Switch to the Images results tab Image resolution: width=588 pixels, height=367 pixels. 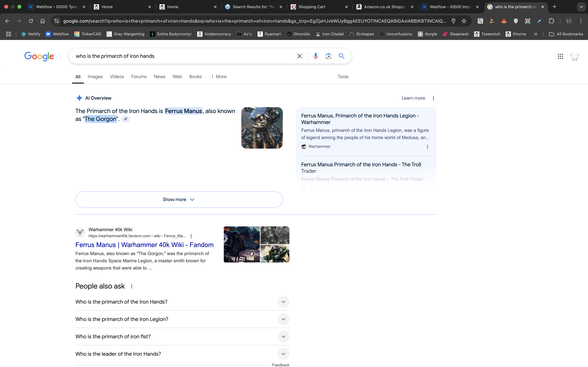95,77
